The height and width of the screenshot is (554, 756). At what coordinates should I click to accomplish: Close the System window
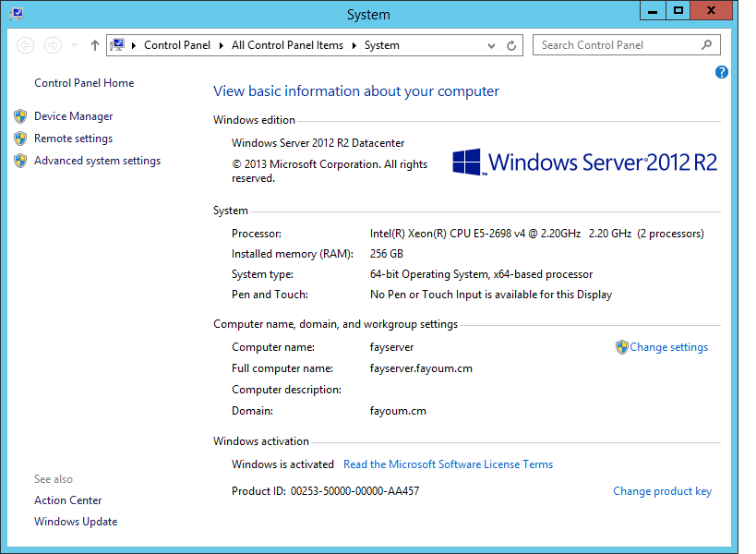(711, 10)
